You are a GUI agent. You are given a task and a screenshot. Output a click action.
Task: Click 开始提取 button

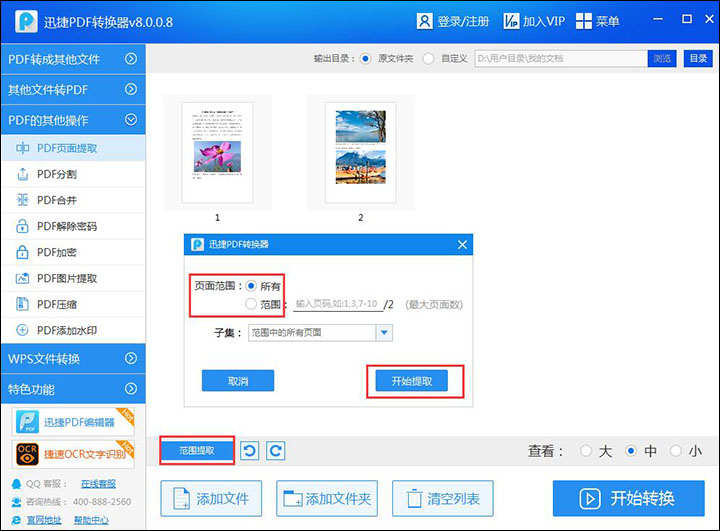pyautogui.click(x=411, y=381)
